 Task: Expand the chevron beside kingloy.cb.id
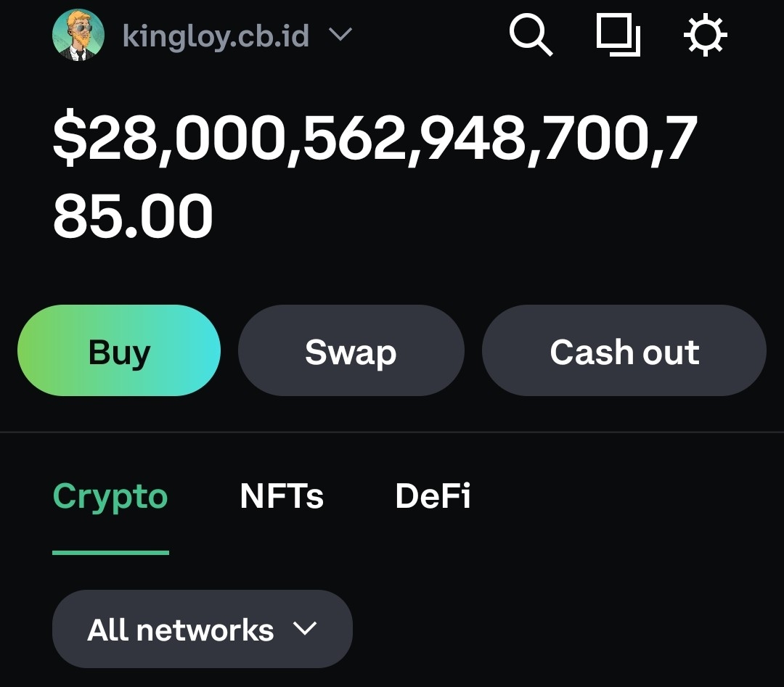[x=340, y=35]
